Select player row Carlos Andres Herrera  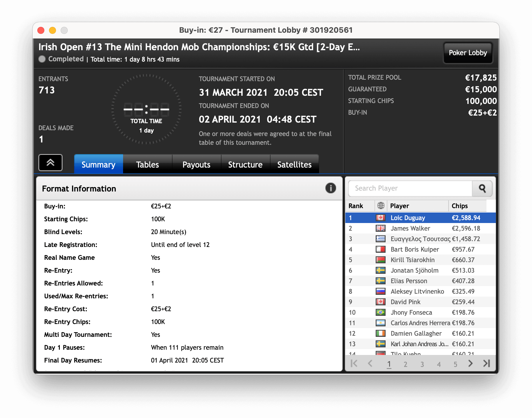421,323
